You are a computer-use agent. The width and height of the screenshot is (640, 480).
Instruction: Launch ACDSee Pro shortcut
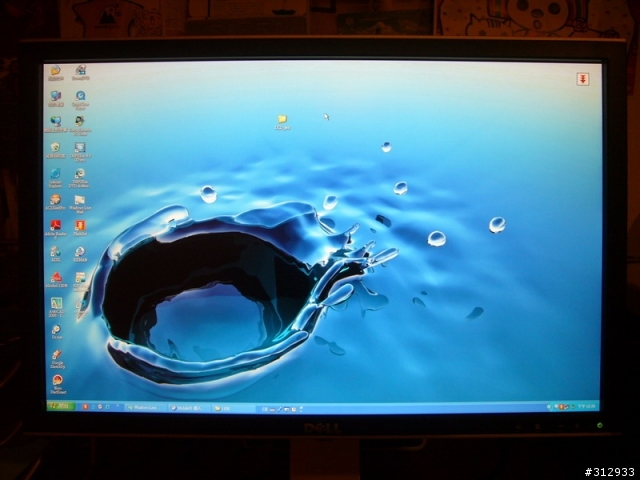click(56, 202)
